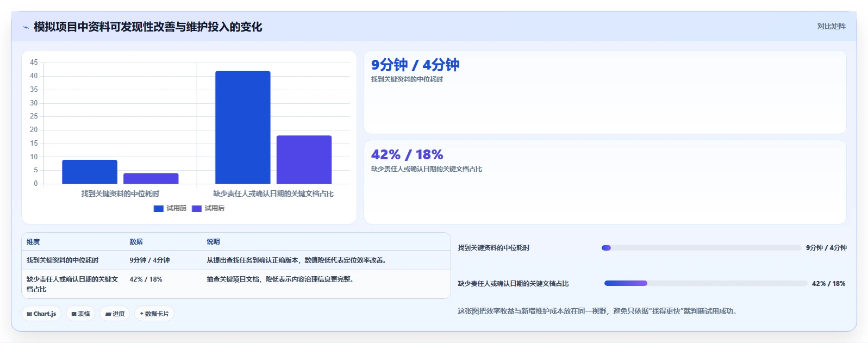The image size is (868, 343).
Task: Select the 进度 tag chip
Action: [115, 314]
